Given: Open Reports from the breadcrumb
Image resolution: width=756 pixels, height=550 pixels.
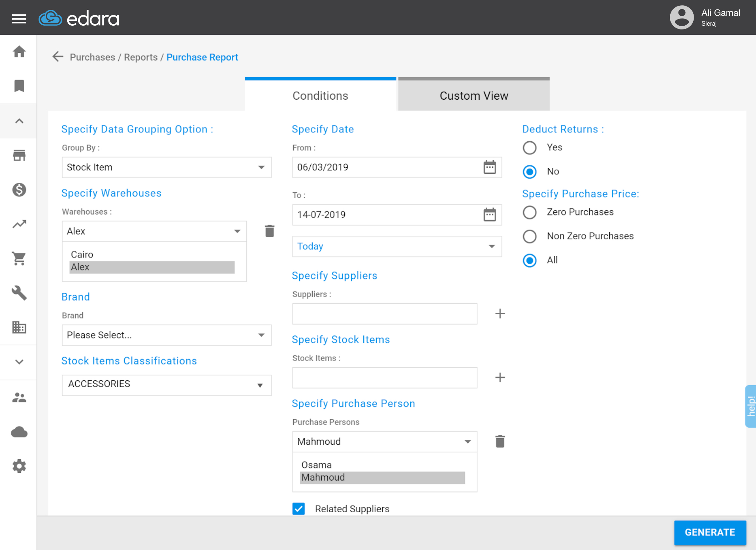Looking at the screenshot, I should [x=140, y=57].
